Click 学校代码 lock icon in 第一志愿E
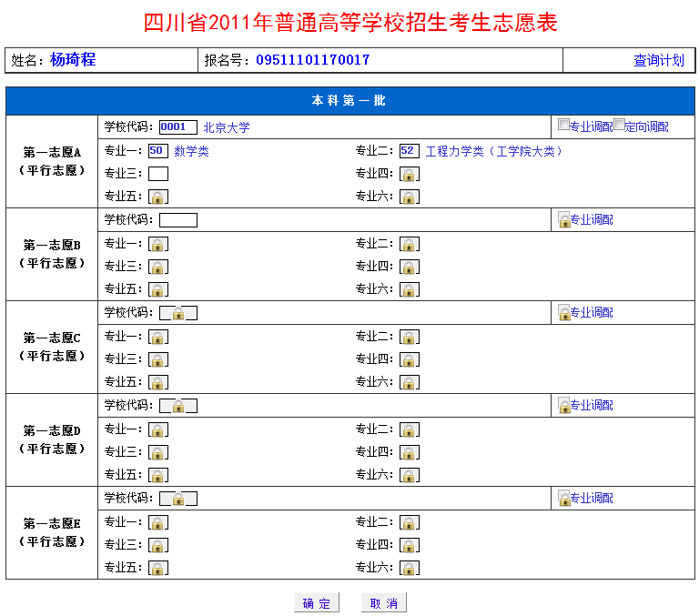The width and height of the screenshot is (699, 616). tap(178, 499)
